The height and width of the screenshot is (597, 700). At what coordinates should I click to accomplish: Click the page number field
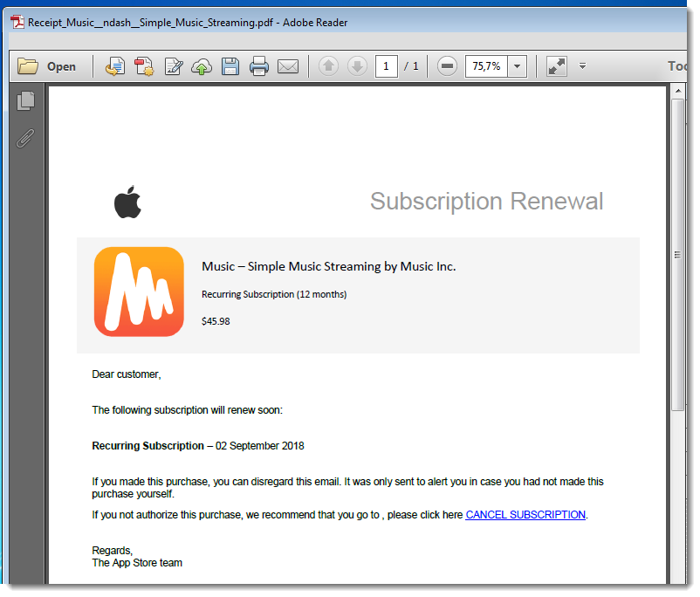pos(386,66)
